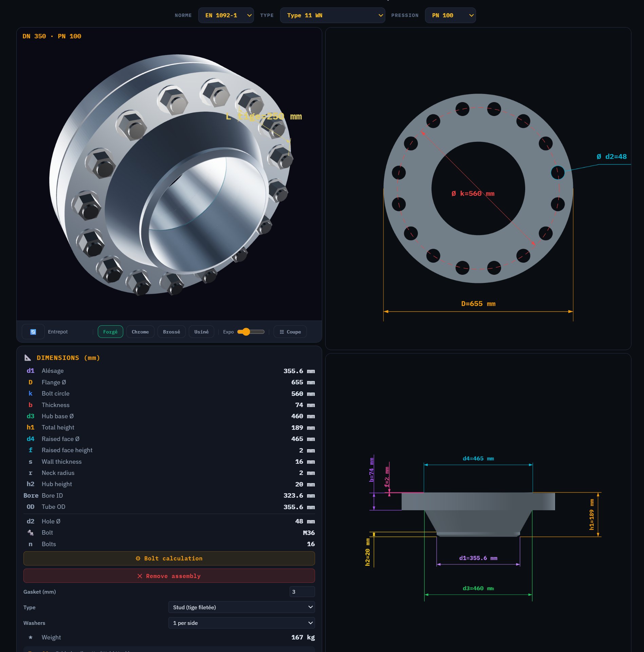The height and width of the screenshot is (652, 644).
Task: Open the PRESSION PN 100 dropdown
Action: click(x=450, y=15)
